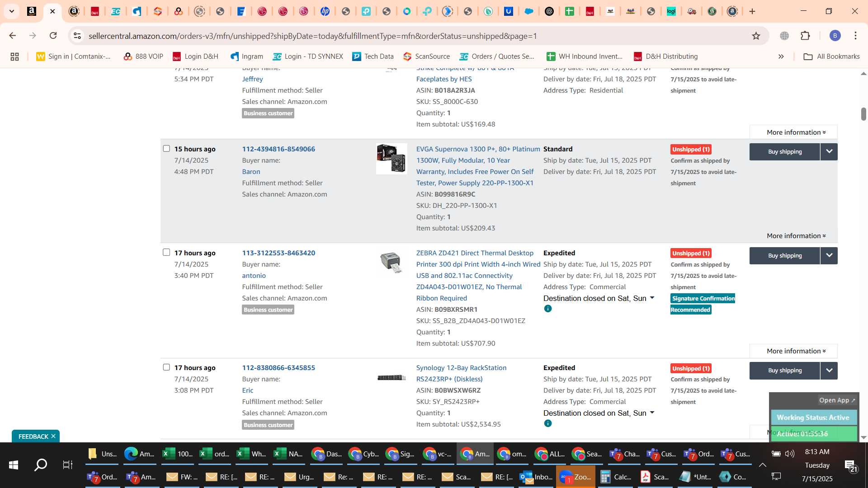Open Chrome extensions puzzle icon
The image size is (868, 488).
[x=805, y=36]
